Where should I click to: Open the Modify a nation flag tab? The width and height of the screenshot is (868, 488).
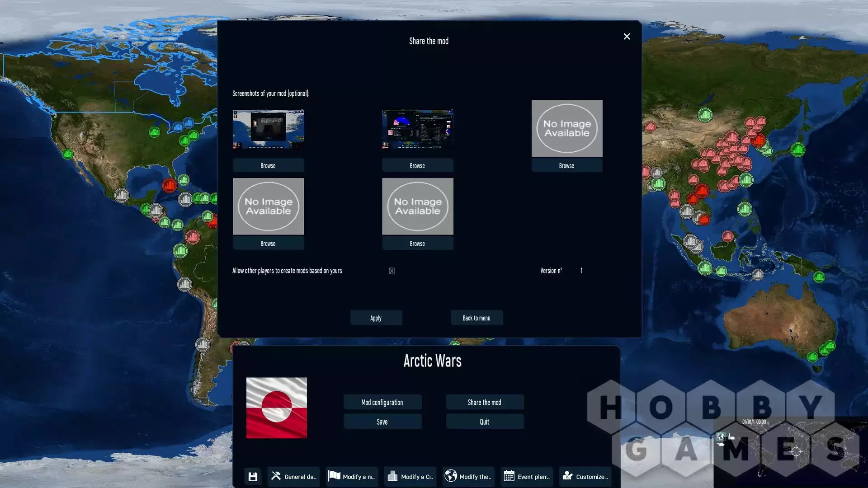[x=352, y=477]
